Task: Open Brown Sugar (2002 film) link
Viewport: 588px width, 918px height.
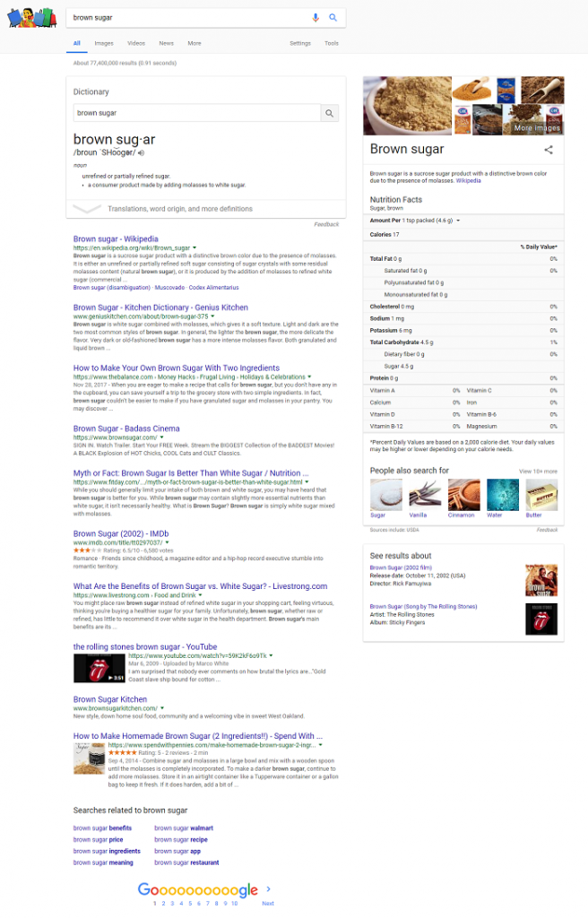Action: (401, 567)
